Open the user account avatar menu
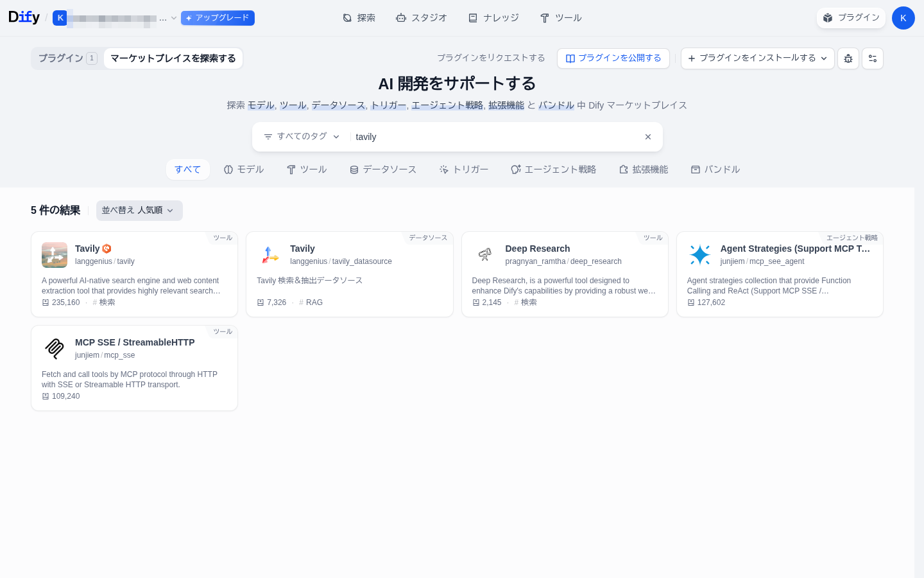 (903, 18)
